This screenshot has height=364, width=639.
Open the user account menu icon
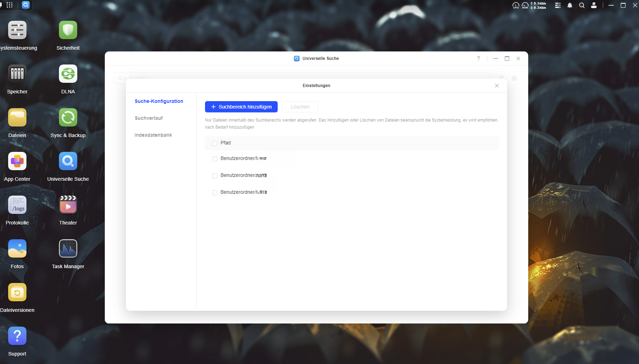coord(594,5)
